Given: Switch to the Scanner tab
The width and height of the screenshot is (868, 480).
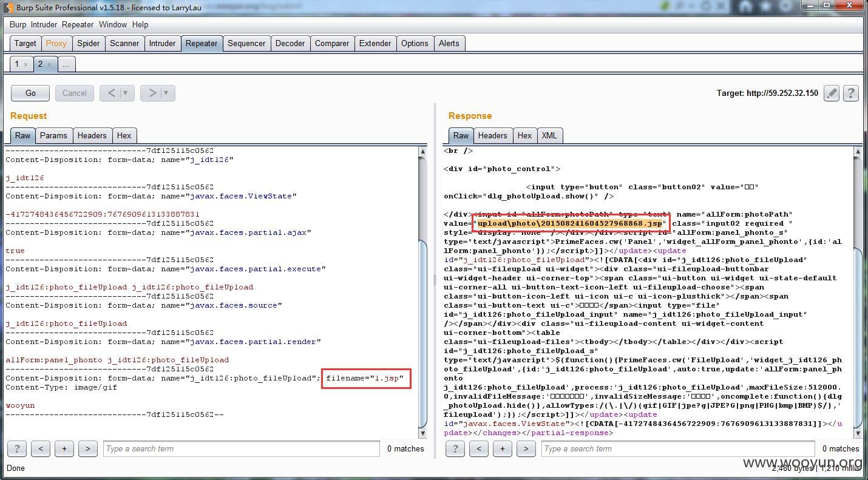Looking at the screenshot, I should [124, 43].
